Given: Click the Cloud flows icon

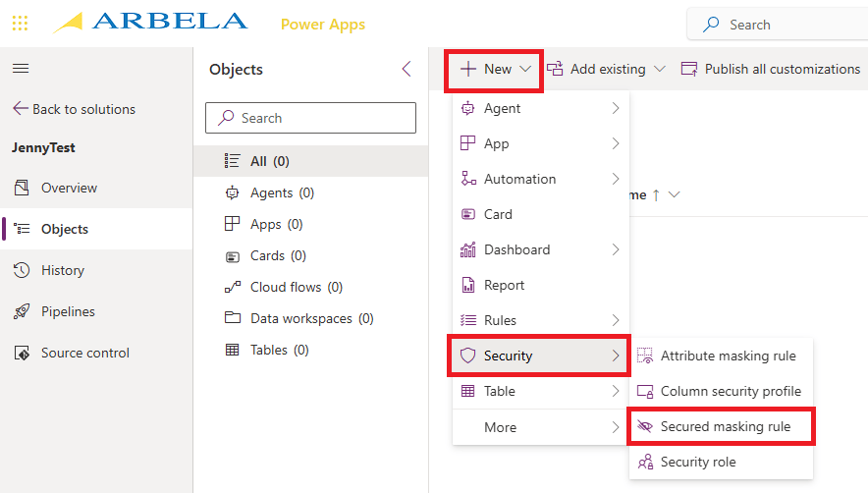Looking at the screenshot, I should (x=233, y=287).
